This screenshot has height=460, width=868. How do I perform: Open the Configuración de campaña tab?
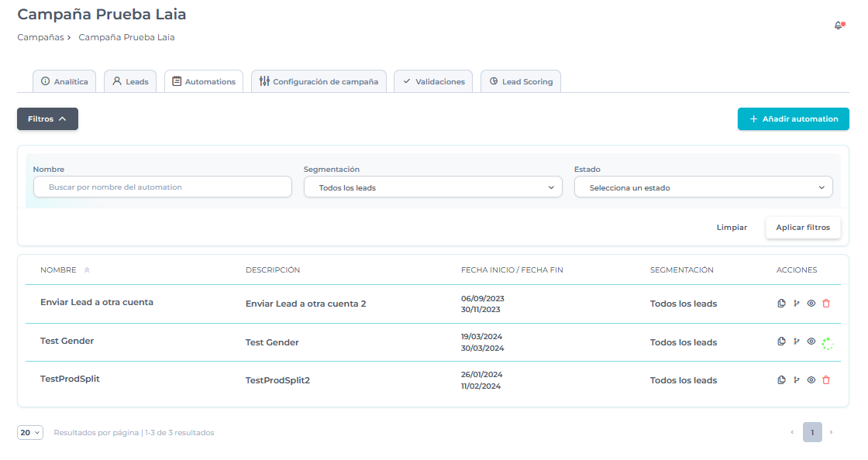click(319, 81)
